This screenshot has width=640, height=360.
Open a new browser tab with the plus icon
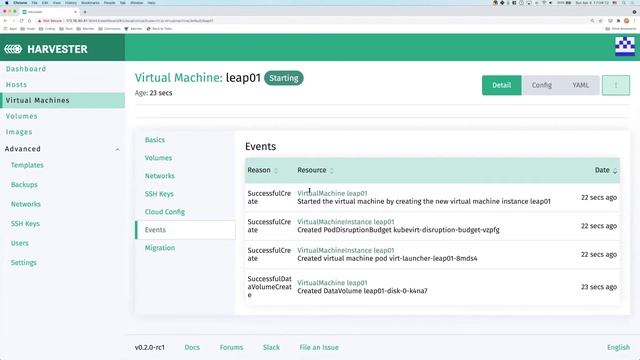(85, 12)
